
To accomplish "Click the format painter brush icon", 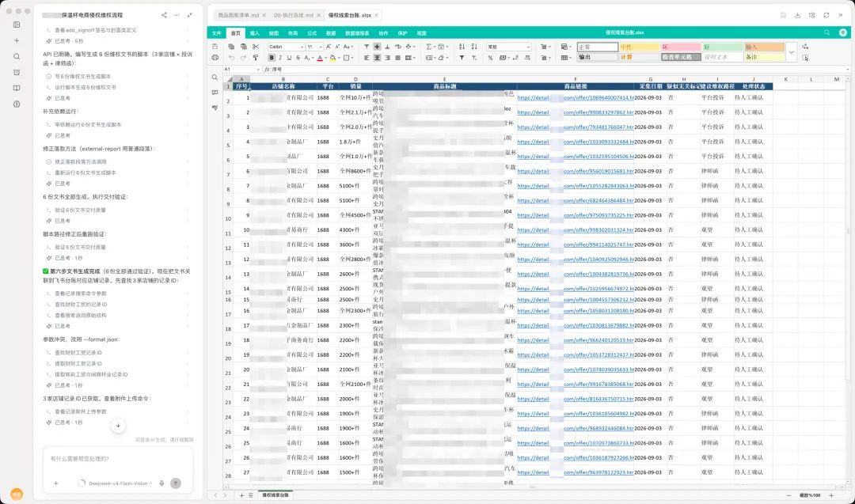I will pyautogui.click(x=256, y=58).
